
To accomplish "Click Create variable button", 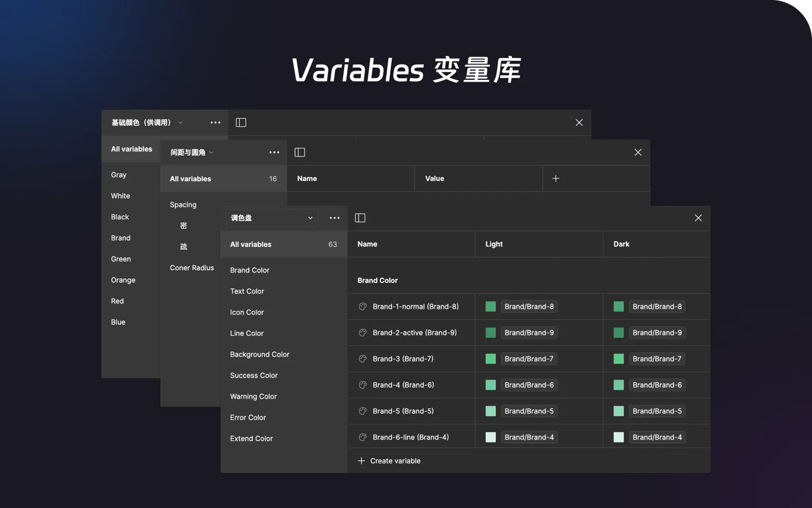I will (389, 461).
